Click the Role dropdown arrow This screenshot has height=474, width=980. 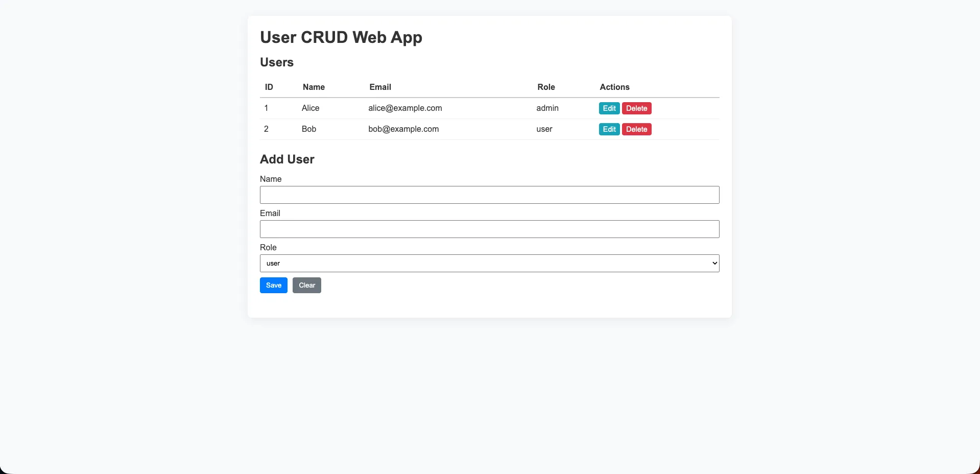[x=713, y=263]
